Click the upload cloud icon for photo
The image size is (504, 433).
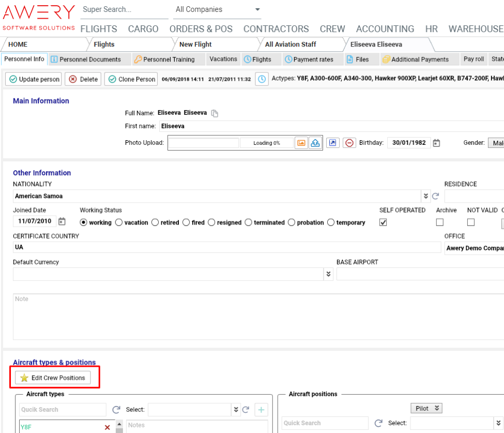pyautogui.click(x=315, y=143)
